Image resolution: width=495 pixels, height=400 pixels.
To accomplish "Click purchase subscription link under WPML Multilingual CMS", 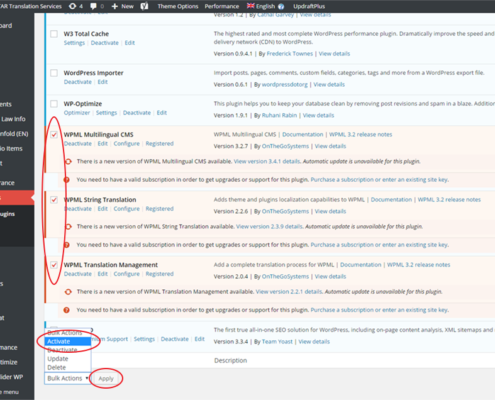I will pyautogui.click(x=379, y=180).
